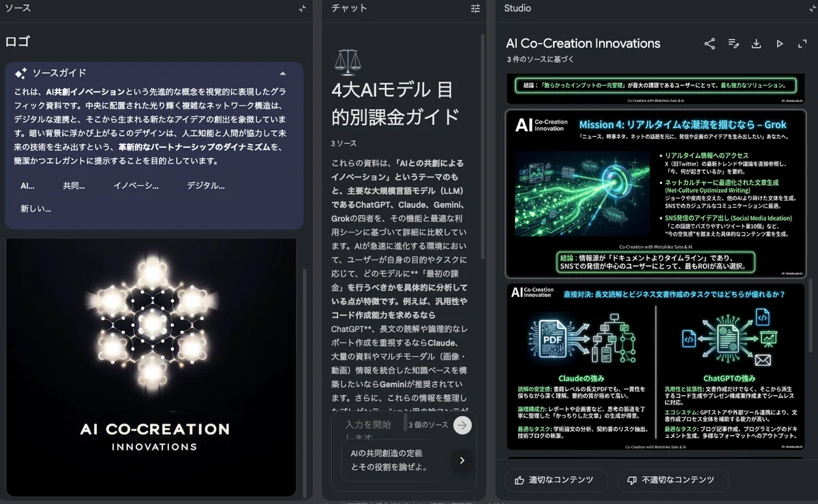The height and width of the screenshot is (504, 818).
Task: Flag with 不適切なコンテンツ button
Action: tap(672, 480)
